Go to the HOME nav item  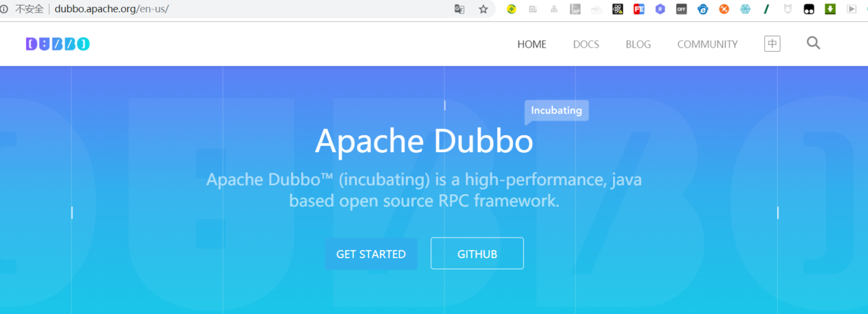click(x=532, y=44)
